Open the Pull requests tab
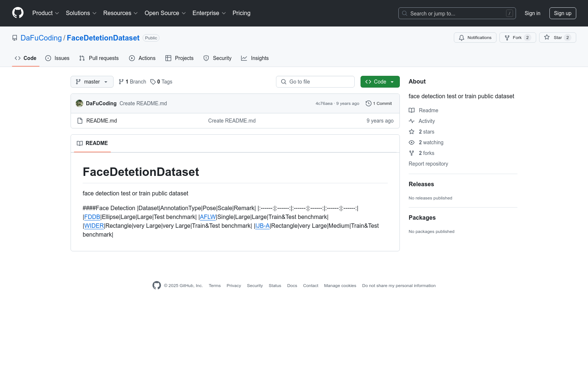 click(99, 58)
